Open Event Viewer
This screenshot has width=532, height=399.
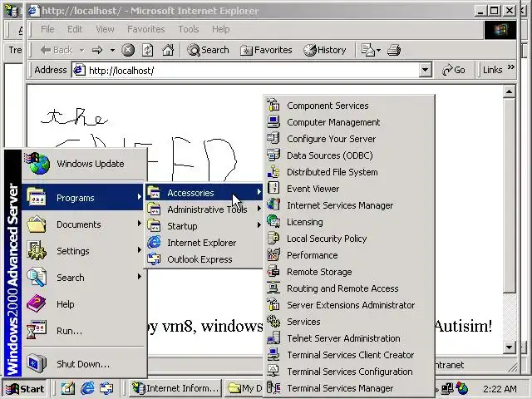pyautogui.click(x=349, y=189)
